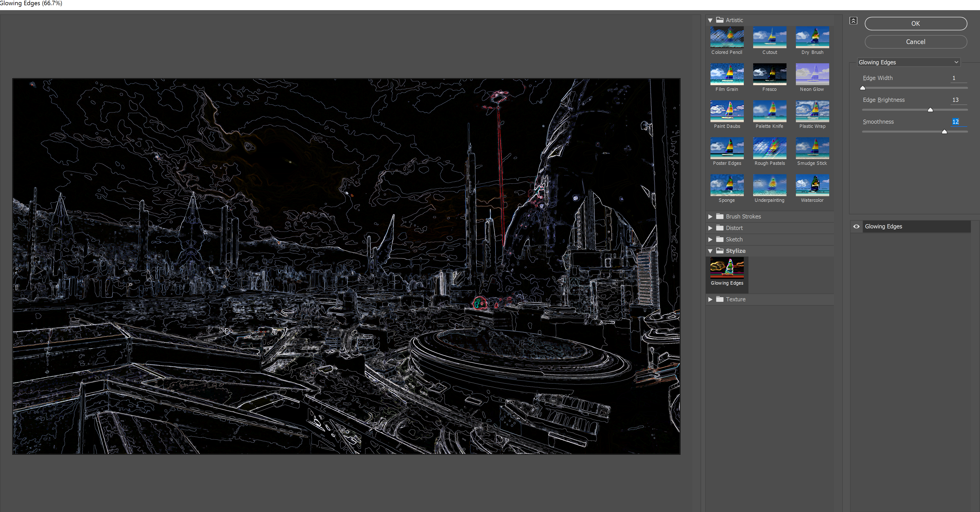Select the Neon Glow filter

(812, 74)
